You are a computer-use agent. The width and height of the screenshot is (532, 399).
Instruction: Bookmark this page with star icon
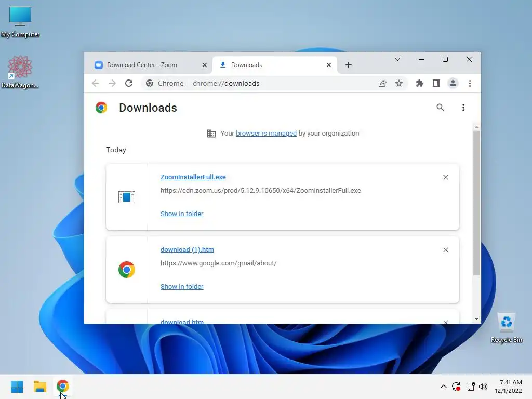tap(399, 84)
